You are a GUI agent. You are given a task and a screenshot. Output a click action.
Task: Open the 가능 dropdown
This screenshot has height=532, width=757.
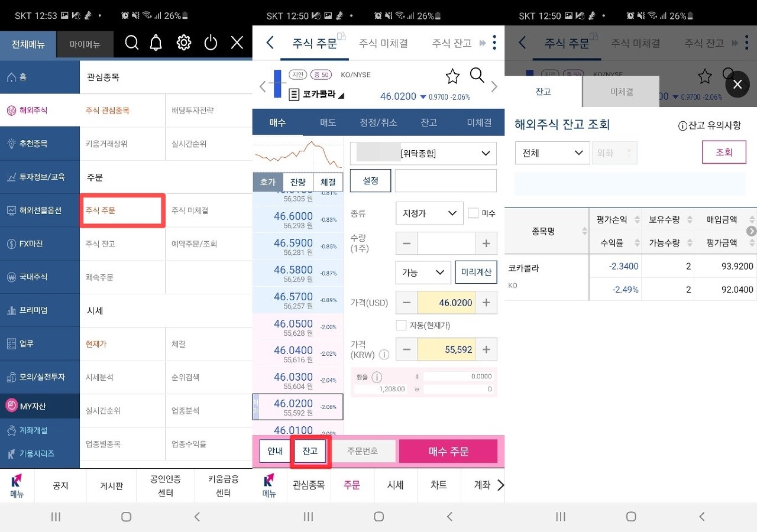click(423, 273)
